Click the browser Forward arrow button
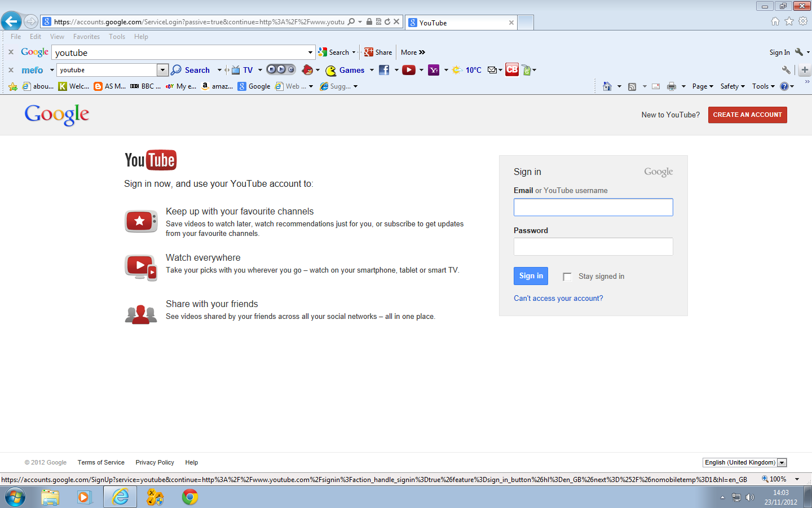Image resolution: width=812 pixels, height=508 pixels. 31,21
